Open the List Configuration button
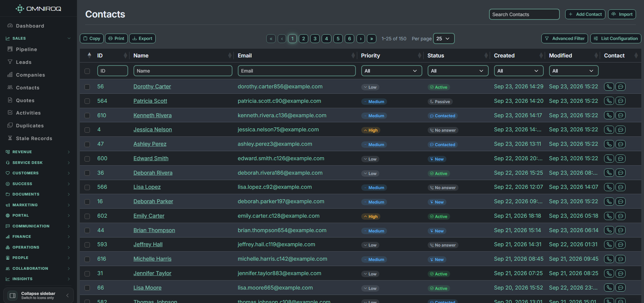The image size is (644, 303). (x=616, y=39)
